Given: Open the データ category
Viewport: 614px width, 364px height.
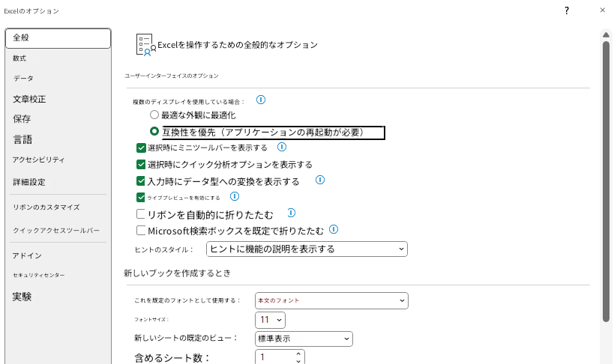Looking at the screenshot, I should point(58,79).
